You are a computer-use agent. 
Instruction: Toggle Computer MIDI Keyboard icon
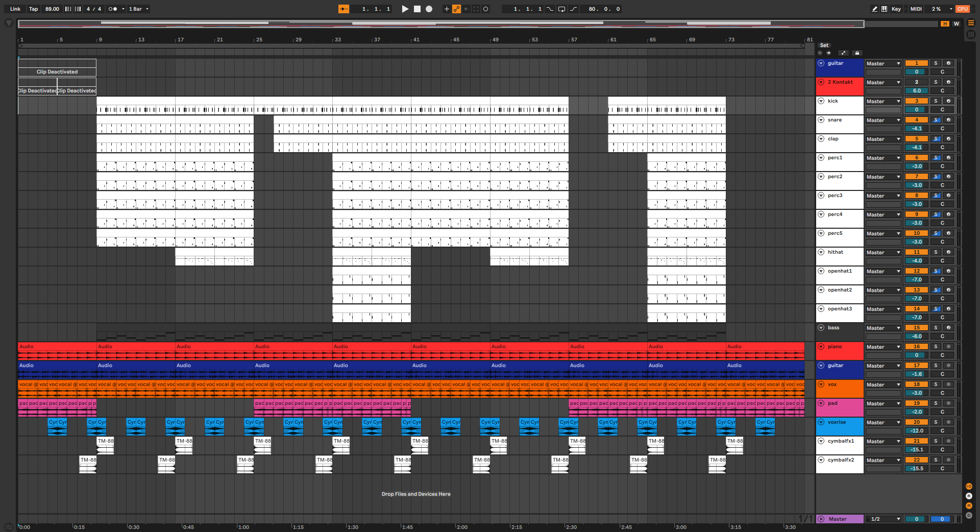point(884,9)
